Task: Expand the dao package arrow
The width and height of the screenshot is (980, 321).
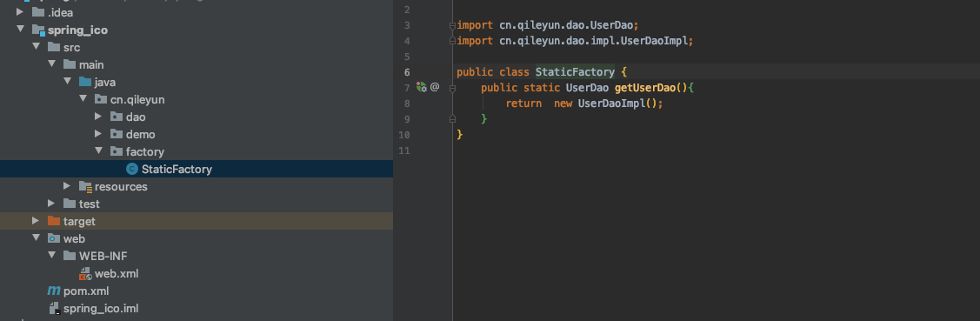Action: (98, 117)
